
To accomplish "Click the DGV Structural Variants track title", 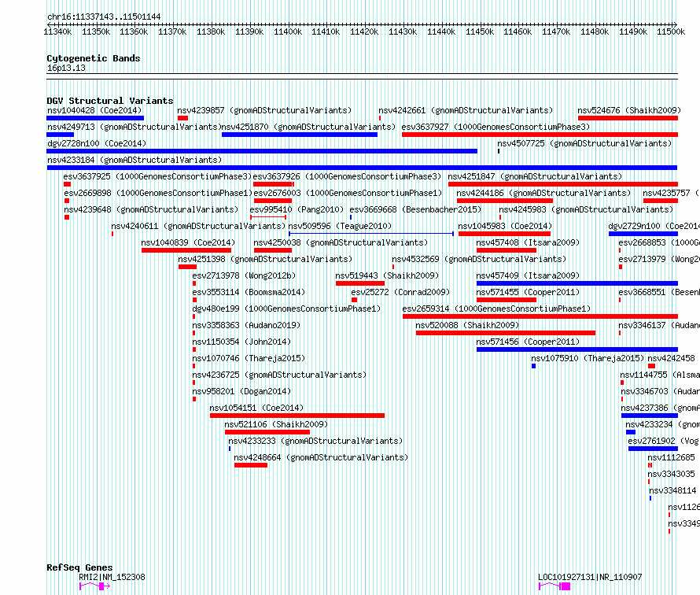I will click(110, 101).
